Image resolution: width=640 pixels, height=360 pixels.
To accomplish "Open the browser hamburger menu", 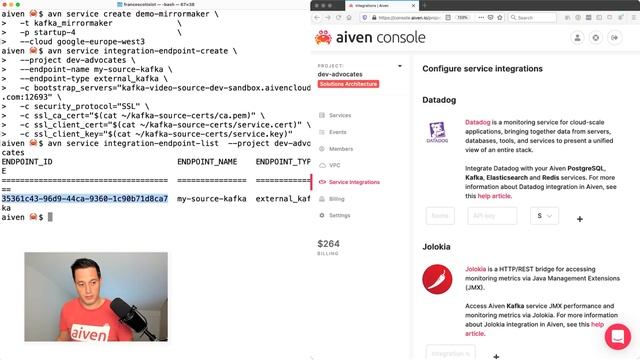I will 634,18.
